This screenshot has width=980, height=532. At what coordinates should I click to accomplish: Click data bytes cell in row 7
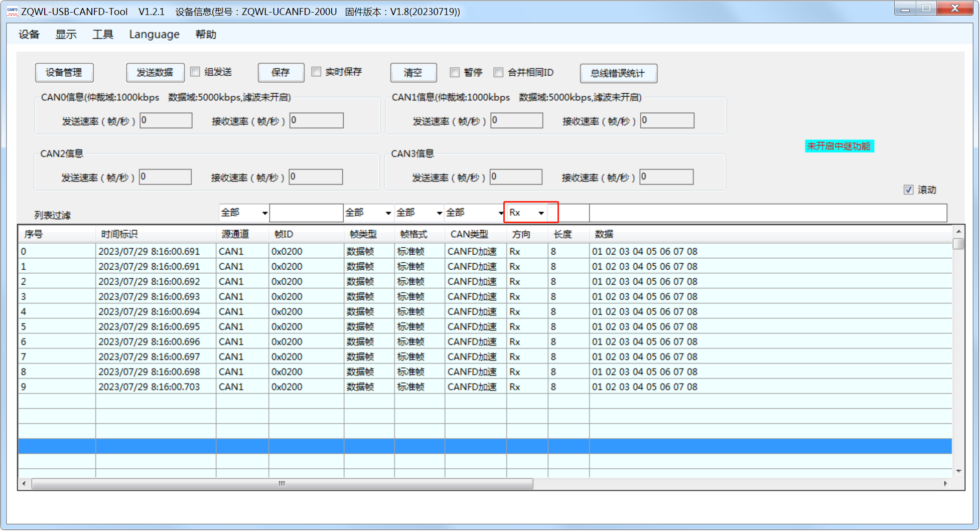point(771,357)
